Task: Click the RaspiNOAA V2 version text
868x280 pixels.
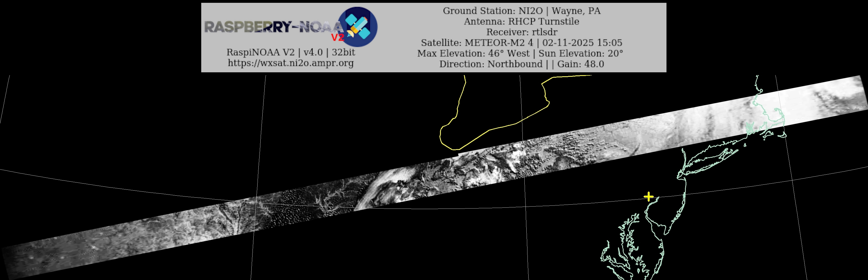Action: (290, 52)
